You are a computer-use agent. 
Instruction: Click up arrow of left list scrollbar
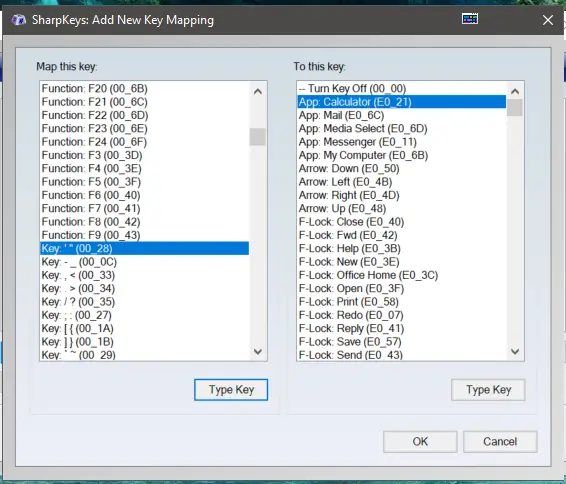pyautogui.click(x=258, y=92)
